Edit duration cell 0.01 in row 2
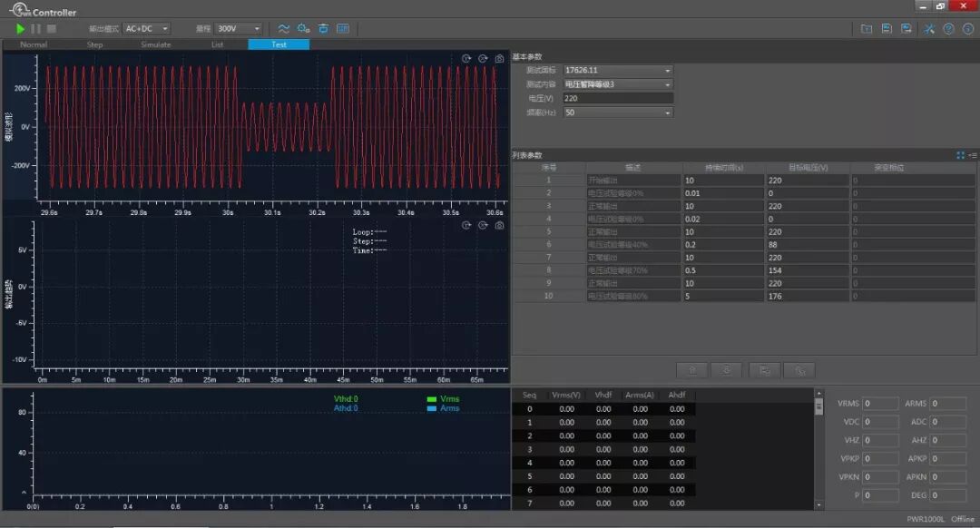 723,193
